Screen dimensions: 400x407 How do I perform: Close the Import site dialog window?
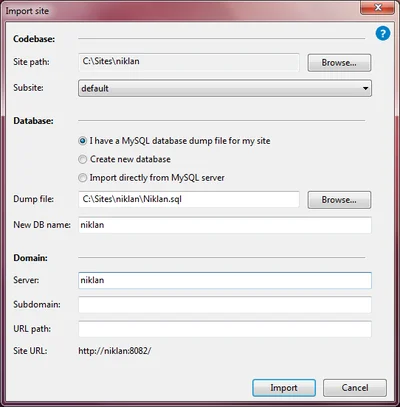pos(378,7)
